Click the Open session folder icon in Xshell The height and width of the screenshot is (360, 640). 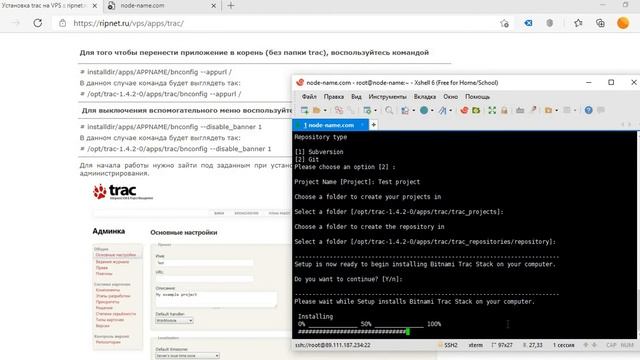[317, 110]
